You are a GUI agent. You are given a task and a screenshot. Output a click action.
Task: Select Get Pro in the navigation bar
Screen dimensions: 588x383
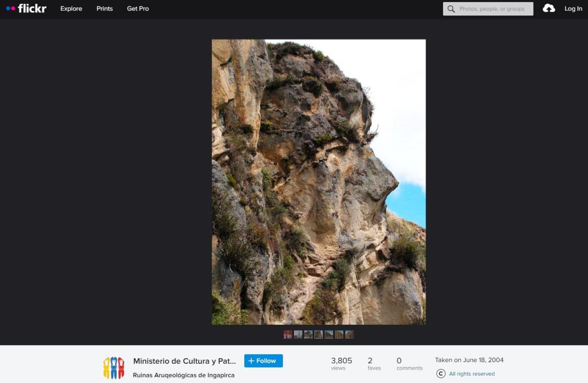pyautogui.click(x=138, y=9)
